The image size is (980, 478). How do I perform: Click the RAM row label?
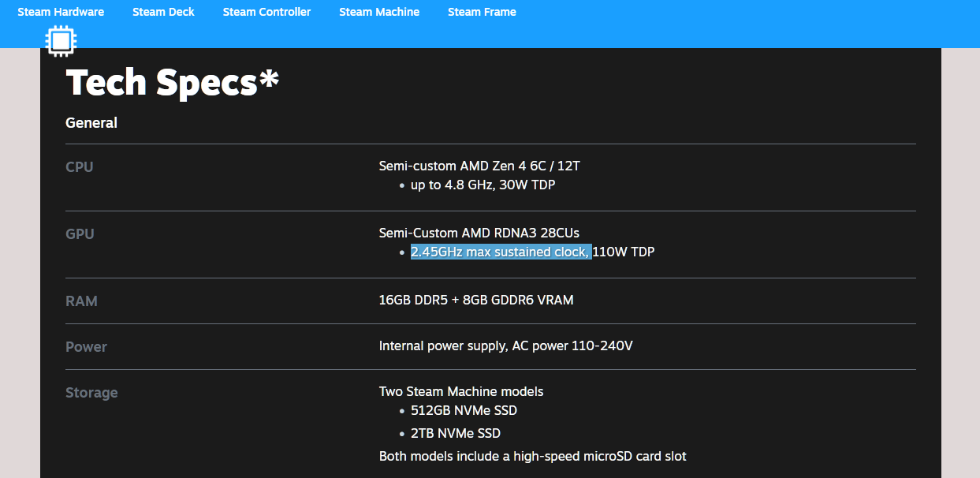(81, 301)
